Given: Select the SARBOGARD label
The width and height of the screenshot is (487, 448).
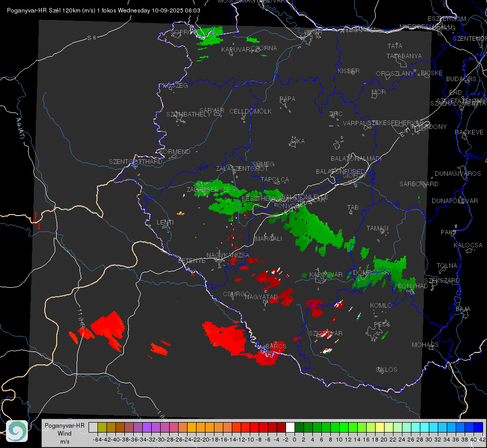Looking at the screenshot, I should (419, 184).
